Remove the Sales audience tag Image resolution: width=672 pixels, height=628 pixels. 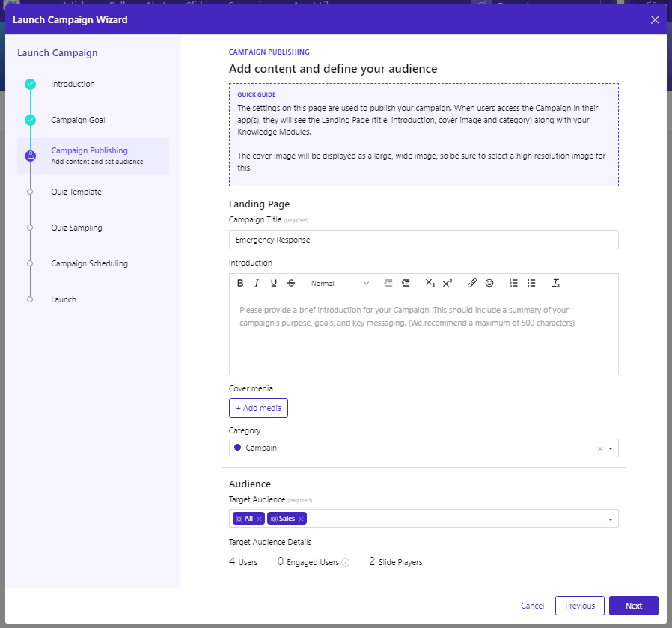(x=302, y=519)
